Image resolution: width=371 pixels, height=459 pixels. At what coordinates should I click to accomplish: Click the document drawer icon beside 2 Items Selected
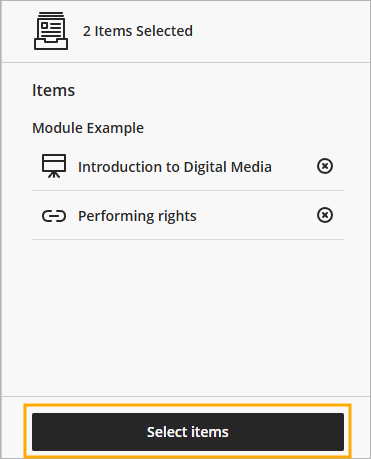[51, 31]
